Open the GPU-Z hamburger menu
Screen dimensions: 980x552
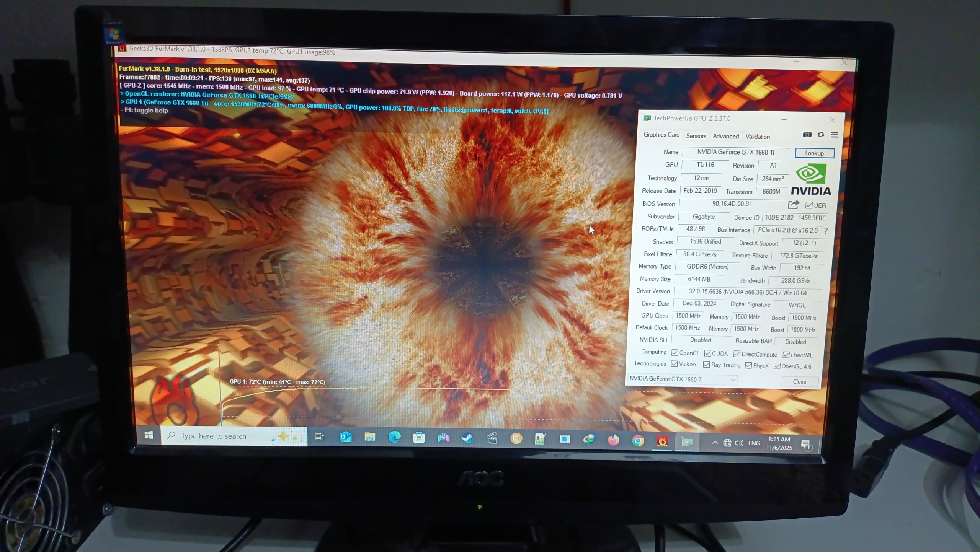pyautogui.click(x=835, y=135)
